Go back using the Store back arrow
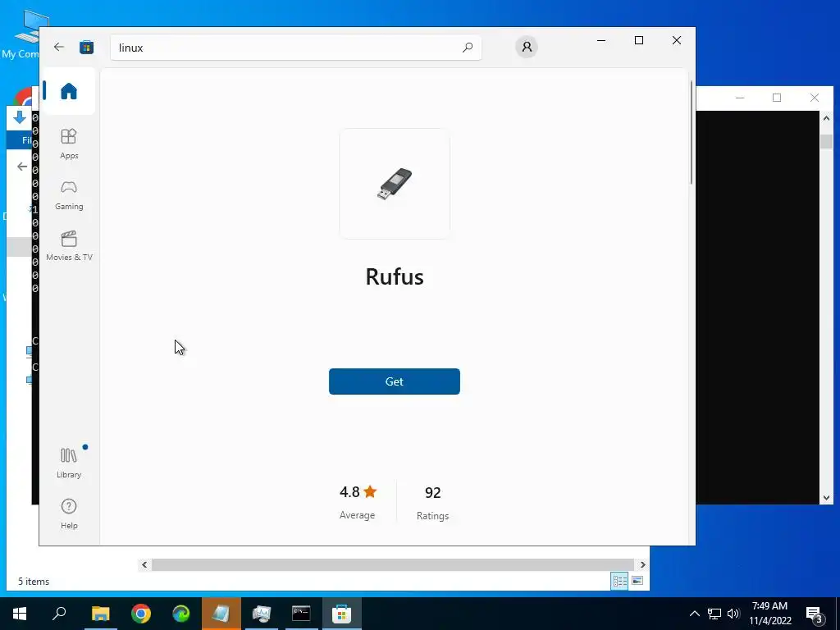This screenshot has width=840, height=630. (59, 47)
